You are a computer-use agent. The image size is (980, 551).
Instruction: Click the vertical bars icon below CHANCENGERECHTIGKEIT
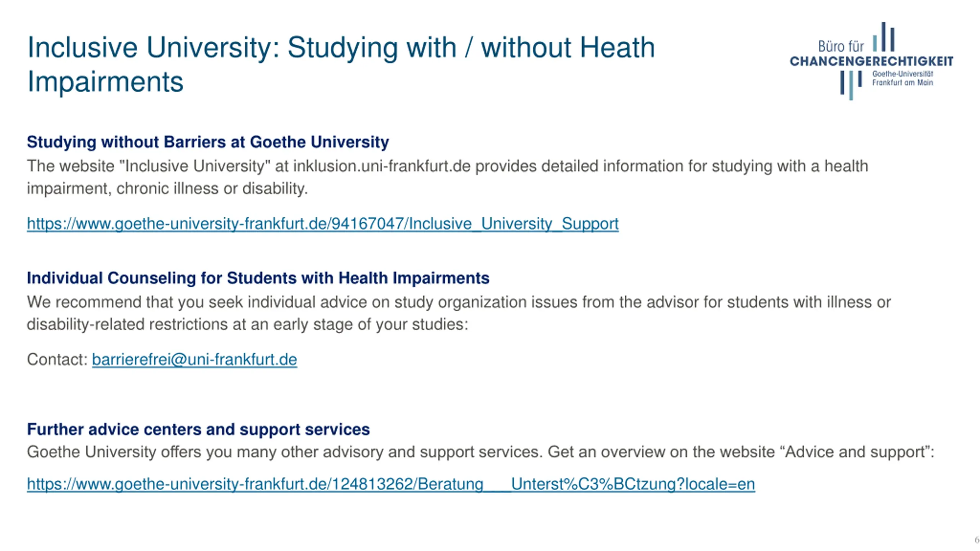(851, 85)
